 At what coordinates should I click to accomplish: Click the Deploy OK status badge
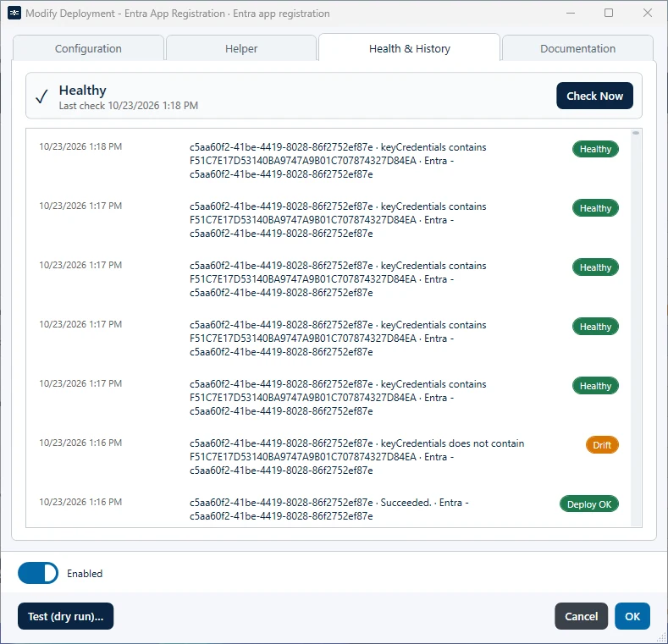[x=589, y=504]
